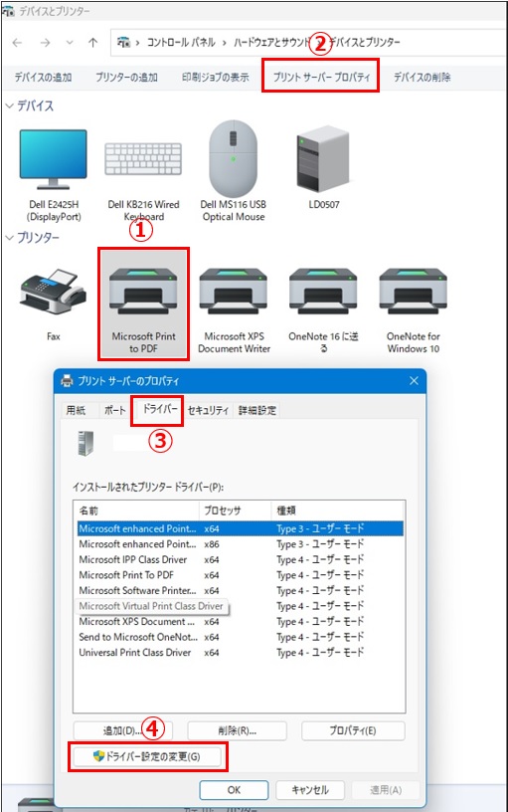
Task: Select the OneNote for Windows 10 printer
Action: click(413, 309)
